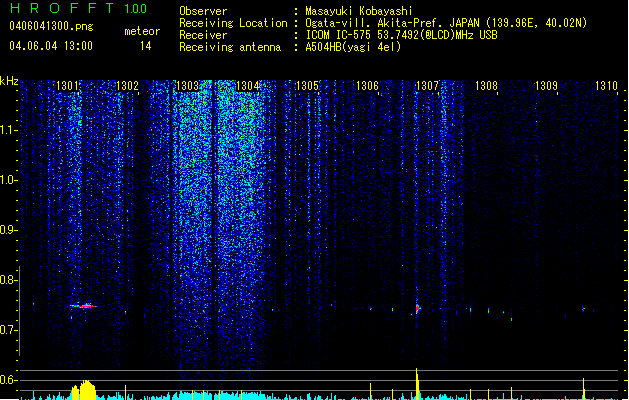Click the 1.1 kHz axis label
Viewport: 629px width, 400px height.
tap(9, 130)
